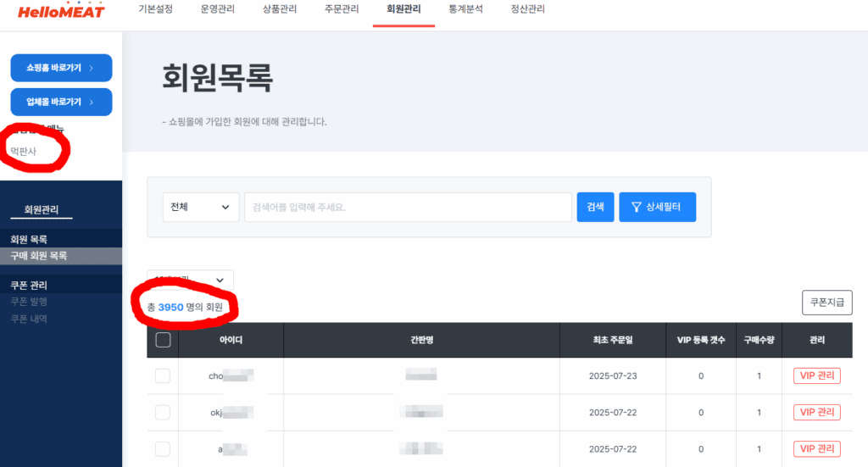Open the 전체 search category dropdown
This screenshot has width=868, height=467.
coord(200,207)
